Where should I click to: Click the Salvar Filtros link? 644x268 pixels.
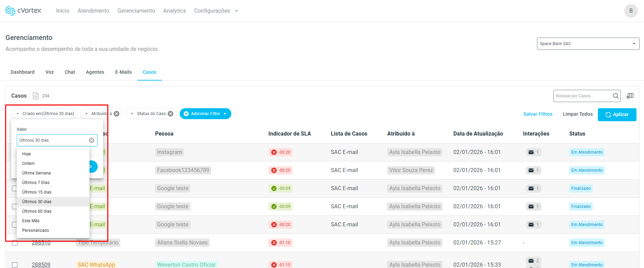point(538,114)
